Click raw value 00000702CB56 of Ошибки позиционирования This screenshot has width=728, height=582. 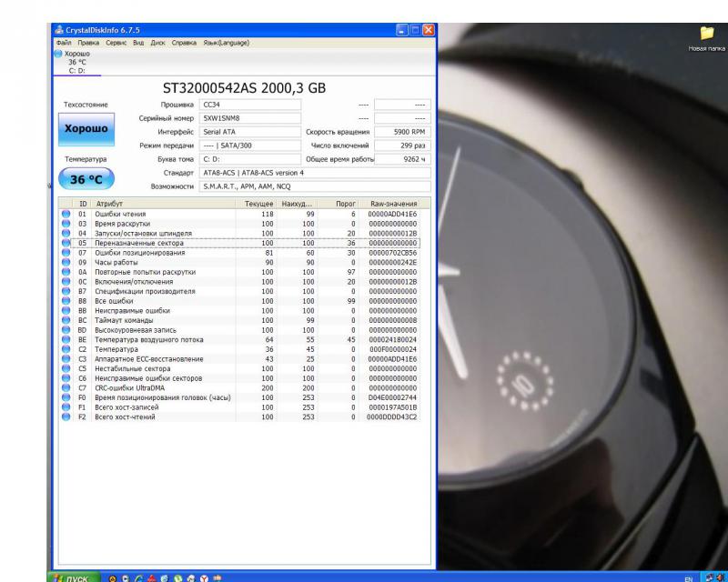tap(392, 253)
